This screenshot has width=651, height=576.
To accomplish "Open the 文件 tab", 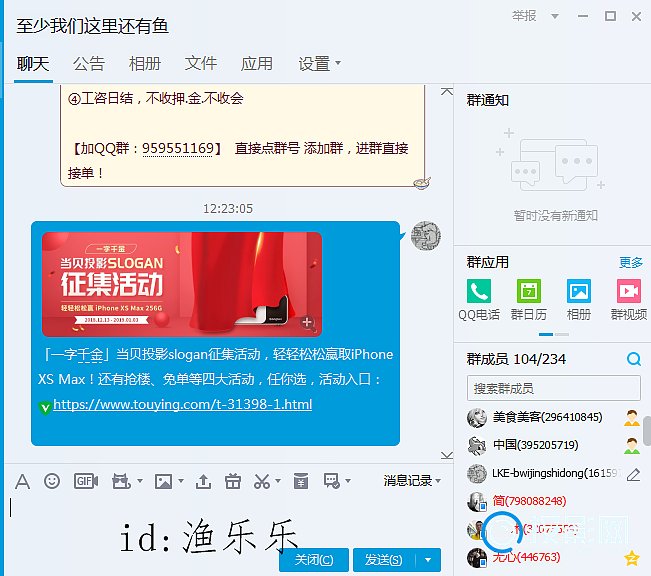I will [201, 64].
